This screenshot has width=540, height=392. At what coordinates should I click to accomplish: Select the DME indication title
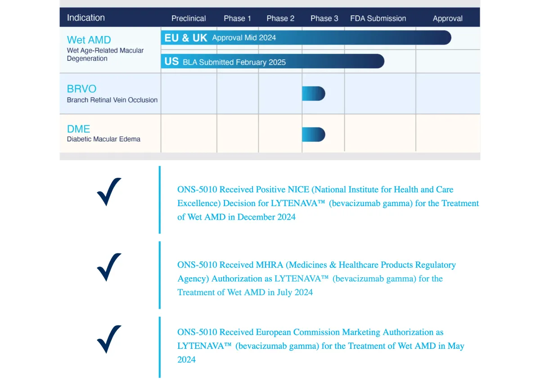tap(78, 129)
